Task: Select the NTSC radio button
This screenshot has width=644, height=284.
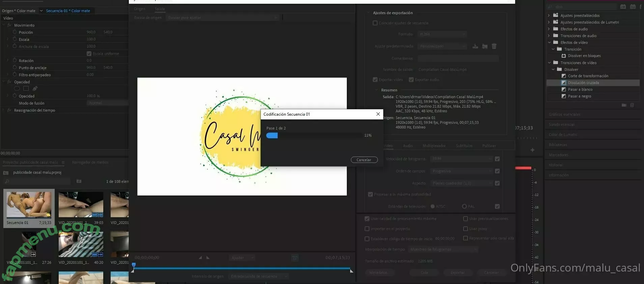Action: tap(433, 206)
